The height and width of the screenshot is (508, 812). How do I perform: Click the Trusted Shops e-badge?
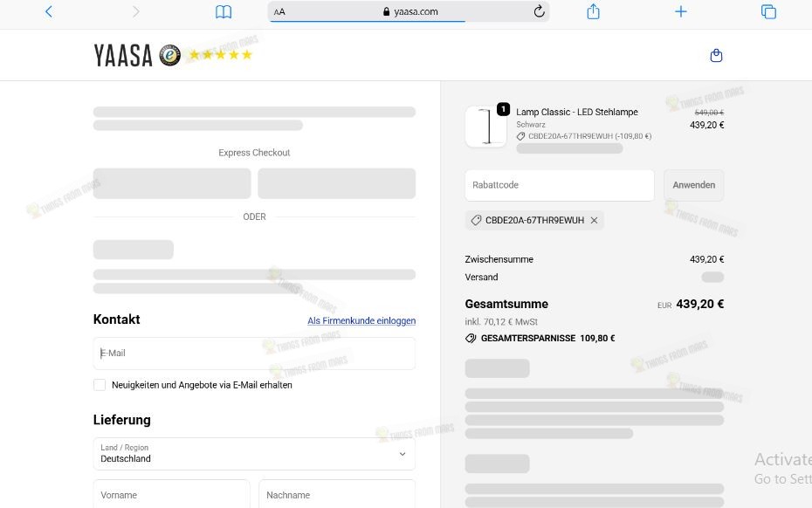point(170,55)
